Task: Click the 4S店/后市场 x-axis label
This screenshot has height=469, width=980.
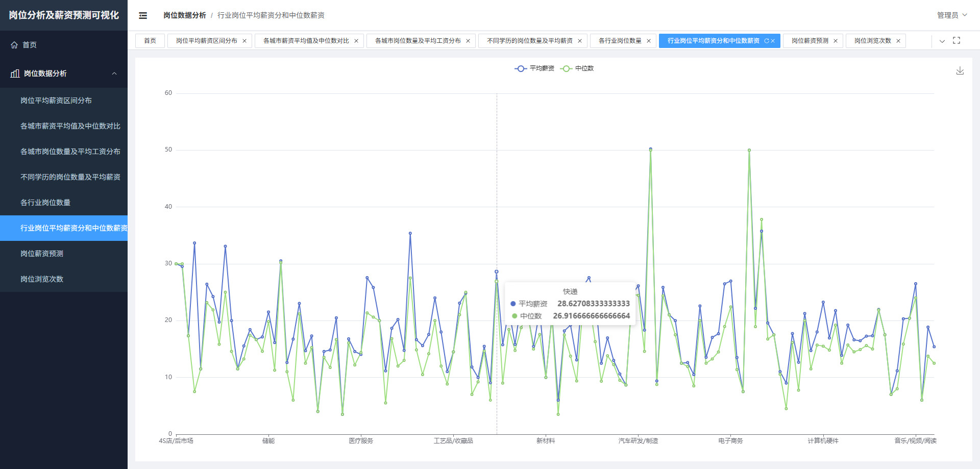Action: tap(176, 441)
